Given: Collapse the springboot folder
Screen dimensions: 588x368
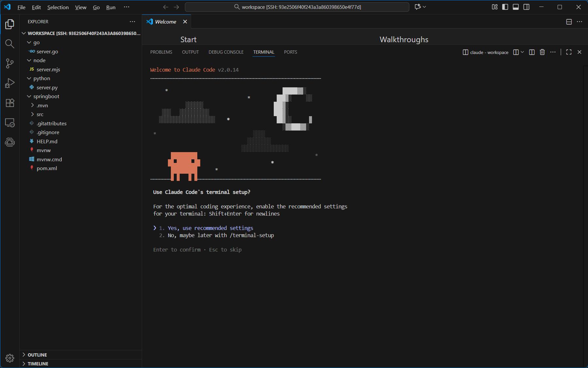Looking at the screenshot, I should pyautogui.click(x=46, y=96).
